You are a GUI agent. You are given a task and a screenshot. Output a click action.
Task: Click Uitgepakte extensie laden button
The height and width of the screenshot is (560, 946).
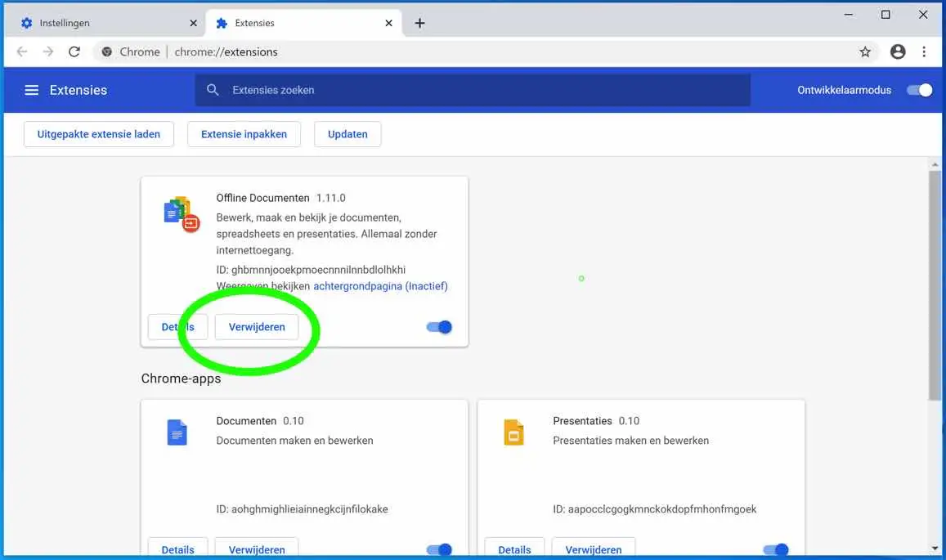coord(99,134)
